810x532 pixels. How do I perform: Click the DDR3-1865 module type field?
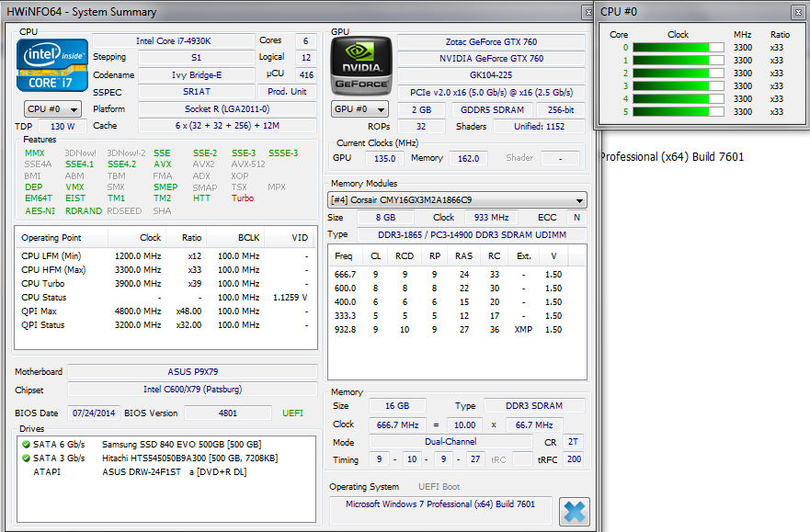[472, 235]
